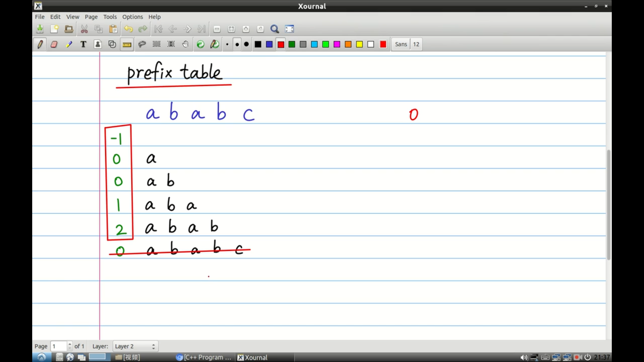This screenshot has width=644, height=362.
Task: Select the Eraser tool
Action: coord(54,44)
